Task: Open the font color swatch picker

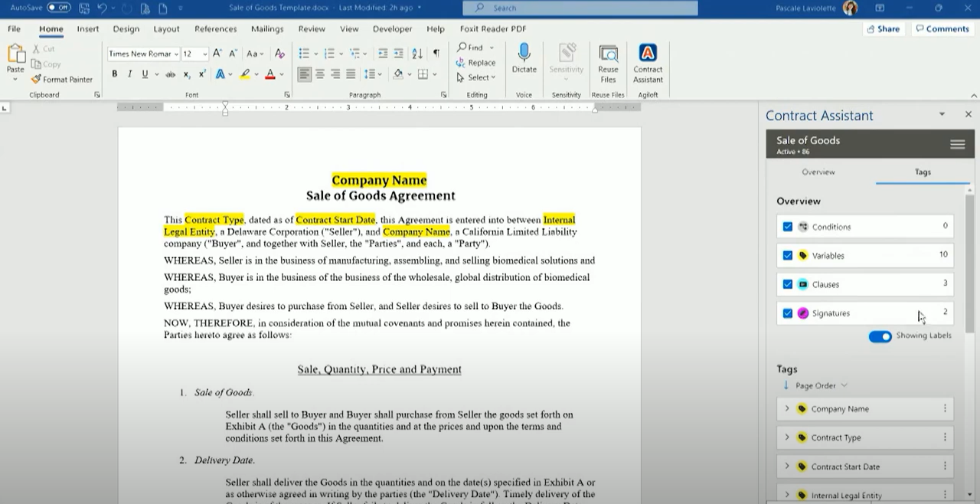Action: point(279,74)
